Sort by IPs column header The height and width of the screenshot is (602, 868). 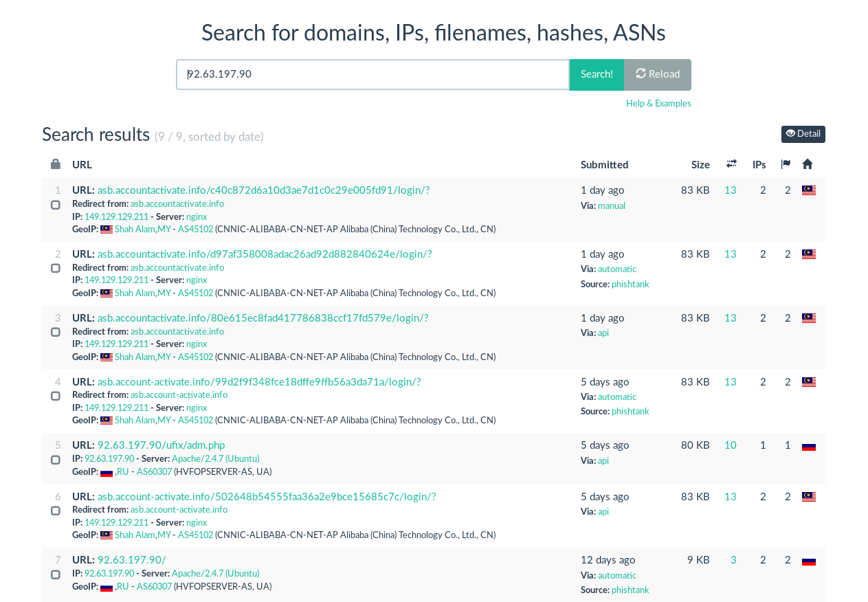pos(759,165)
